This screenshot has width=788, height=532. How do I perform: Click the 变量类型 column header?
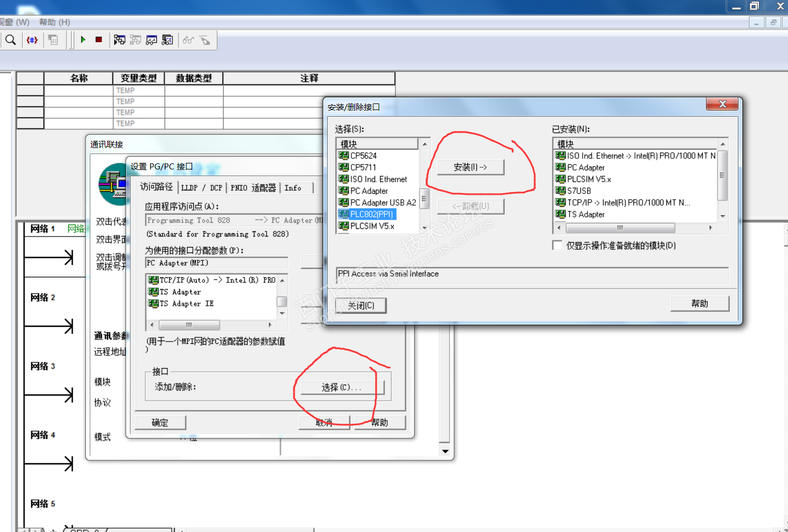pyautogui.click(x=139, y=78)
